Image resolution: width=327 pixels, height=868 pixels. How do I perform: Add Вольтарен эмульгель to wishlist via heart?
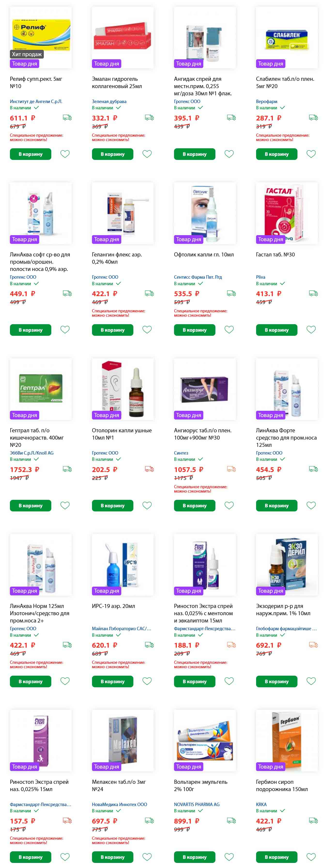[229, 857]
